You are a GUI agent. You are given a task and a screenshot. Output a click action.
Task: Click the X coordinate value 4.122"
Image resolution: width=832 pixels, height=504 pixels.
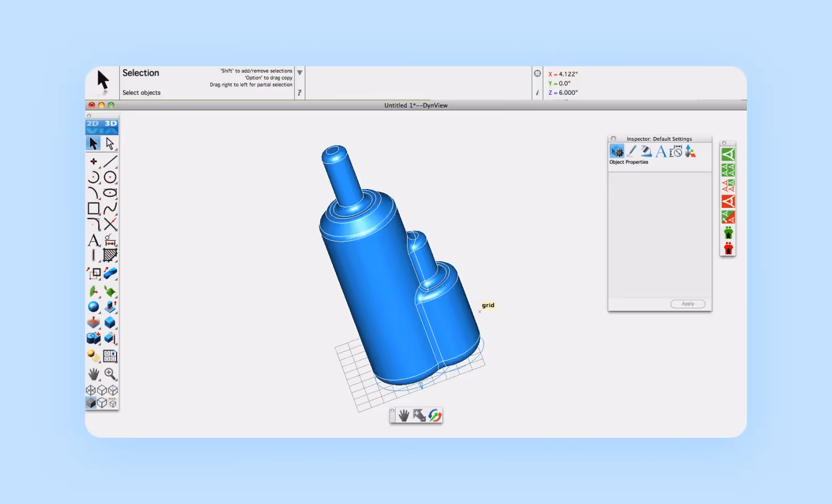(568, 74)
